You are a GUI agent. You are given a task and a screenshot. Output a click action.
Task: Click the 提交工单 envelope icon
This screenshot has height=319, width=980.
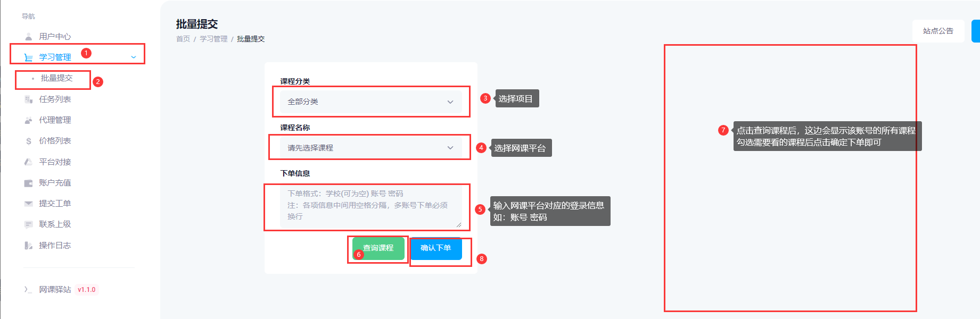point(29,204)
